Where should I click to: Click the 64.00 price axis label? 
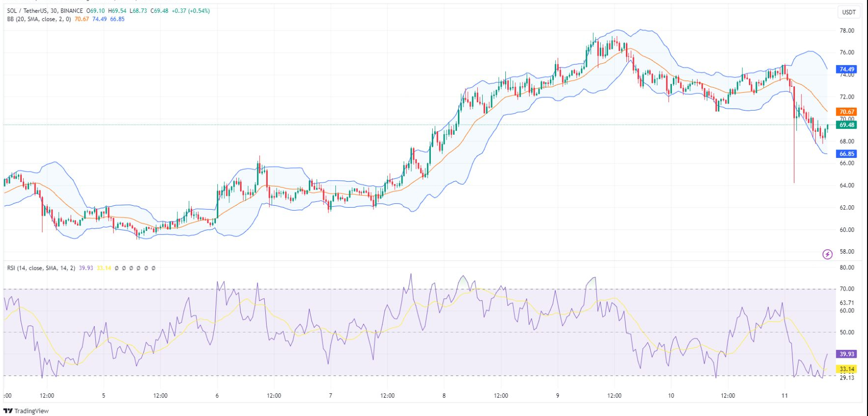coord(847,186)
